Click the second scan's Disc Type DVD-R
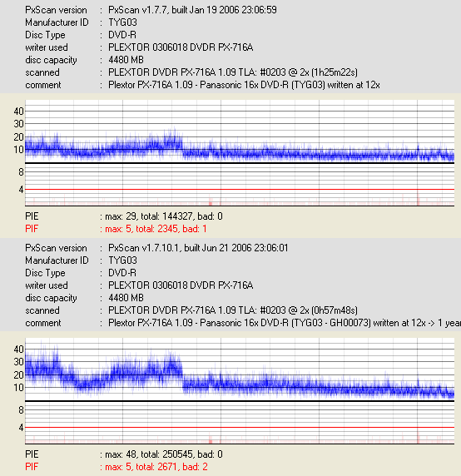 [x=122, y=273]
